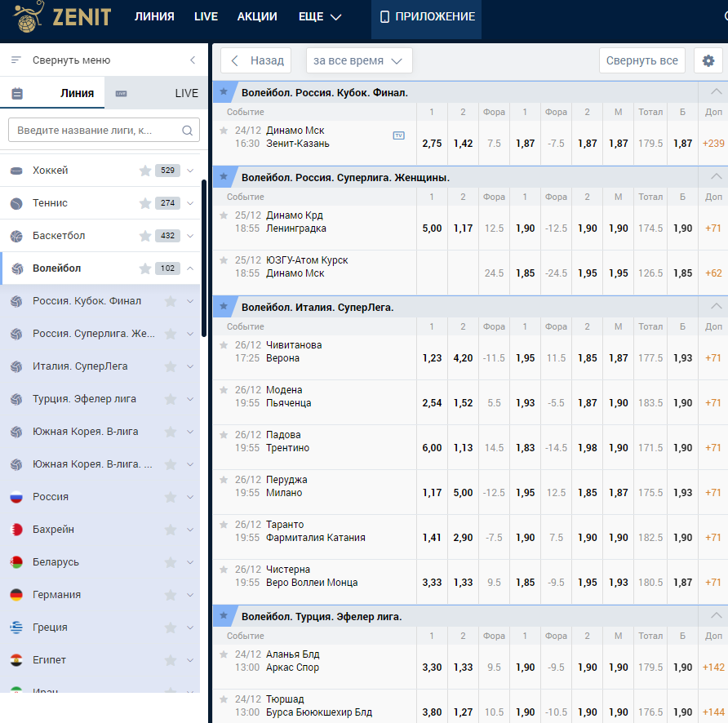Favorite the Волейбол sport with its star
Viewport: 728px width, 723px height.
pos(144,268)
